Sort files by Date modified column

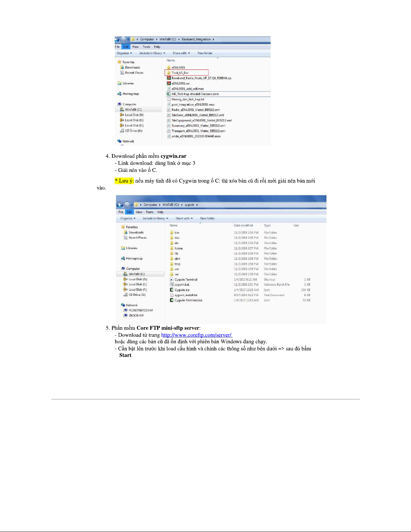point(243,226)
